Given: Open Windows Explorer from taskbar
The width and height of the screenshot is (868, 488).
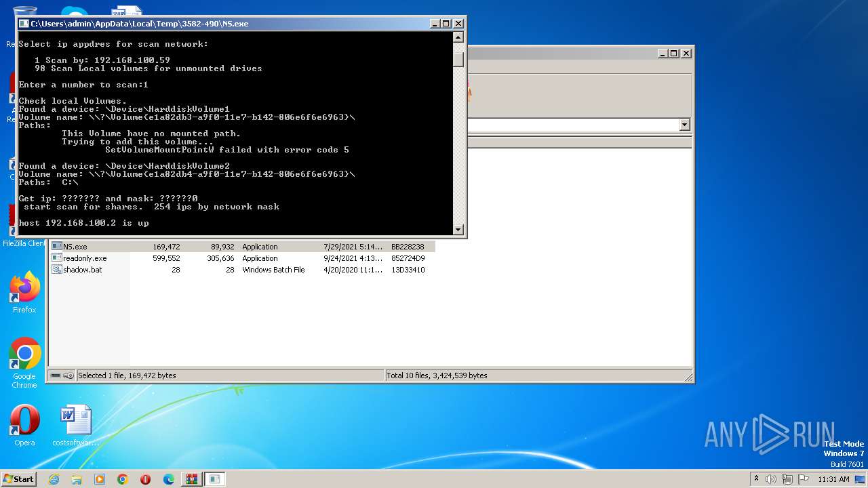Looking at the screenshot, I should pos(77,479).
